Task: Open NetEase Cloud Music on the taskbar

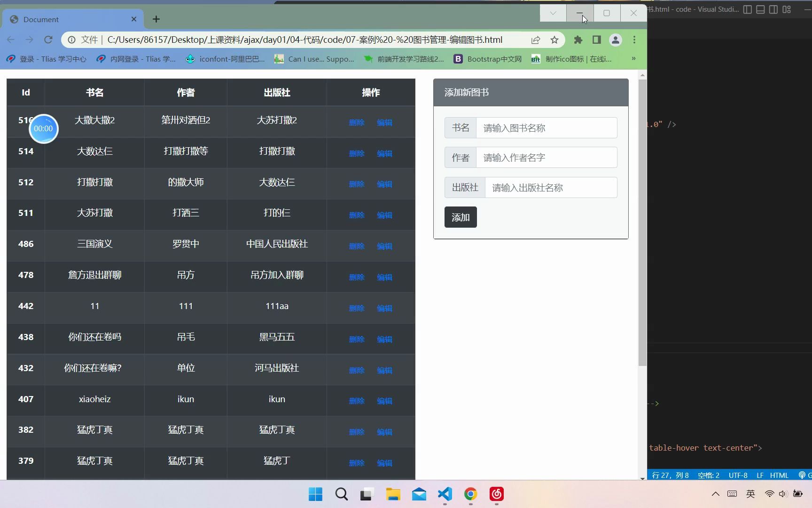Action: click(497, 494)
